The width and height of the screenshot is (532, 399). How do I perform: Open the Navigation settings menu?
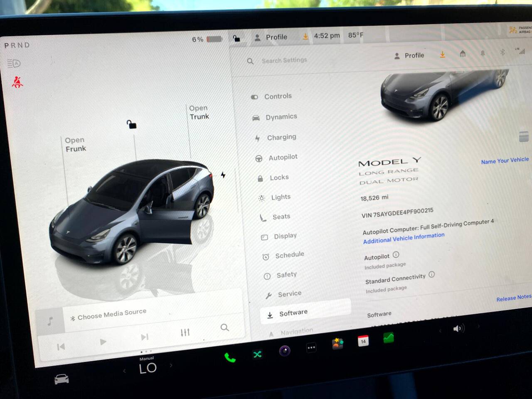tap(291, 332)
